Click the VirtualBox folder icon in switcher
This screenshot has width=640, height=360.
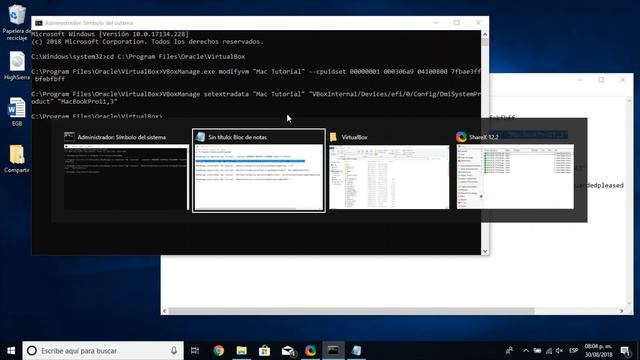click(x=333, y=137)
